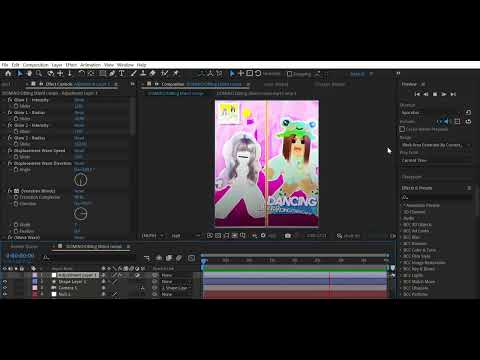
Task: Select the Pan camera tool
Action: pos(60,74)
